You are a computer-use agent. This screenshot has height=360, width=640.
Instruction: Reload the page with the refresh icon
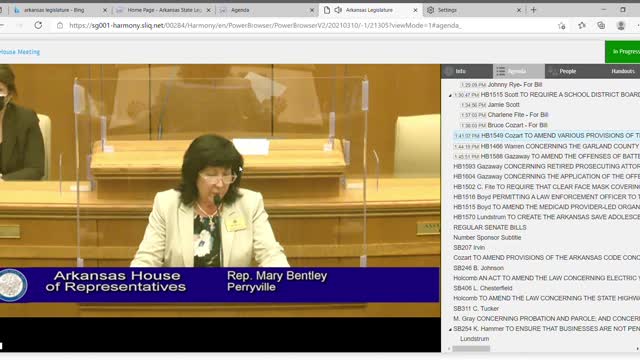coord(38,25)
